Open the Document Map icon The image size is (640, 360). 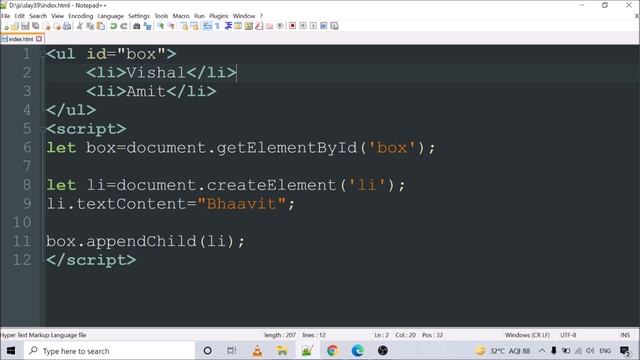click(x=249, y=26)
